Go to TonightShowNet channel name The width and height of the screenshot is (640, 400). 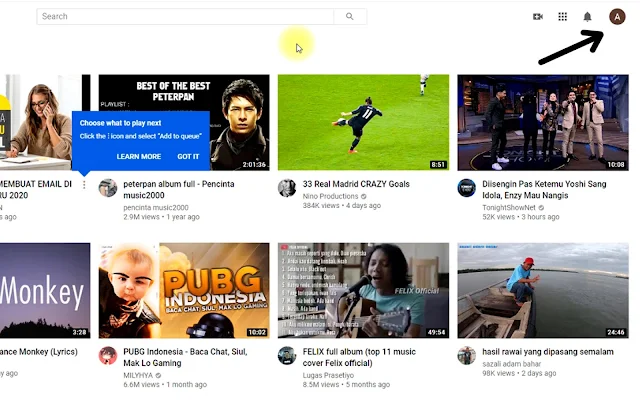(x=509, y=208)
